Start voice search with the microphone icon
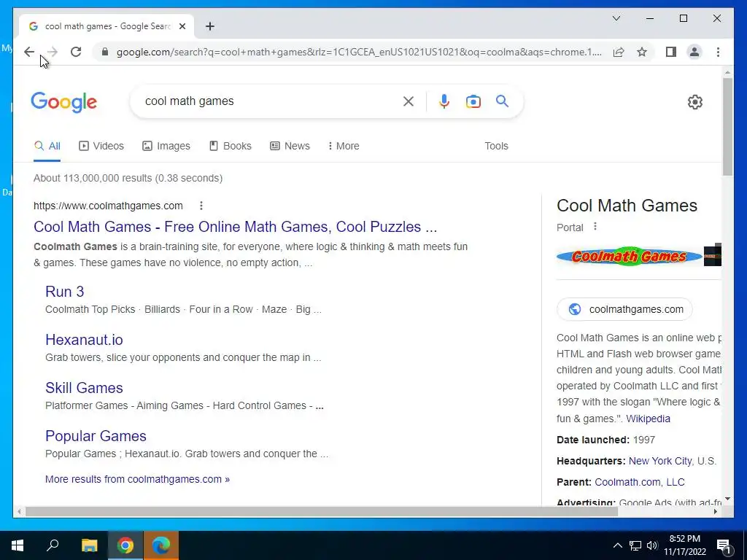 (444, 101)
